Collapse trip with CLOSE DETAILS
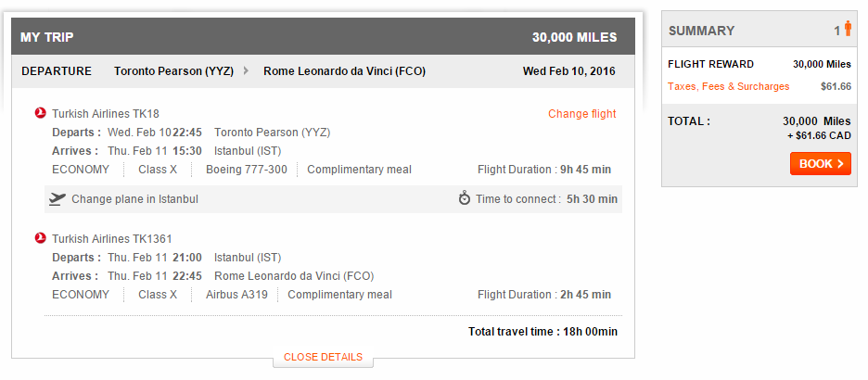 pyautogui.click(x=324, y=358)
